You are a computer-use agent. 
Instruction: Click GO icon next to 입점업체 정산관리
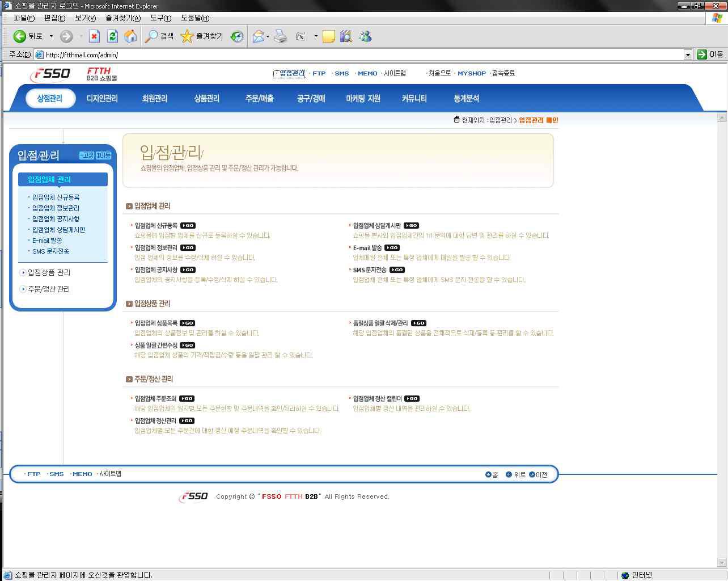click(187, 421)
